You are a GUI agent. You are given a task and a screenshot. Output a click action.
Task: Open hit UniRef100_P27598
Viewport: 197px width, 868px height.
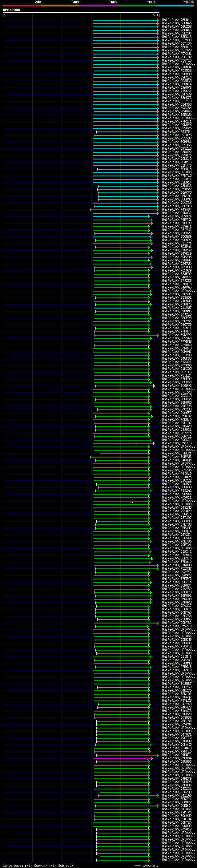tap(177, 40)
